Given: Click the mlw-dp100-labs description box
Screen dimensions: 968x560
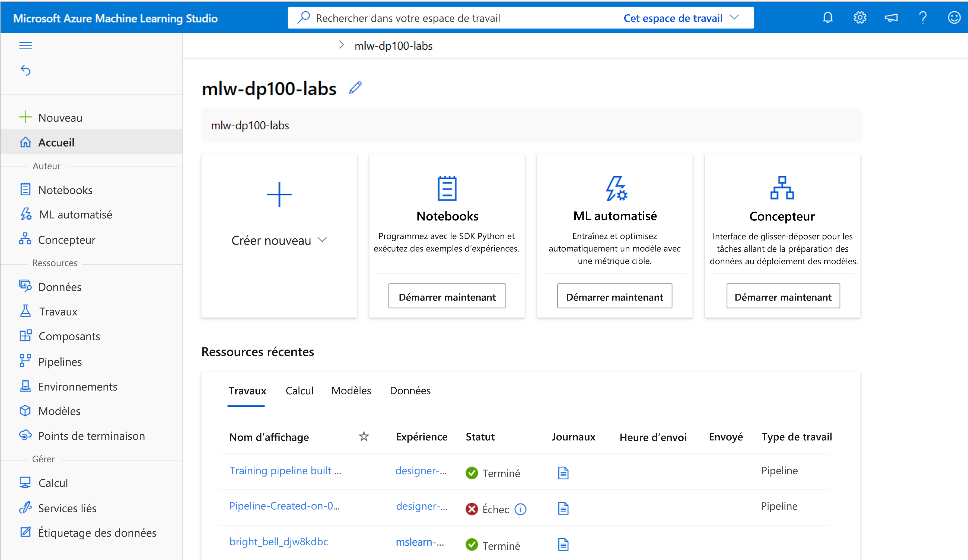Looking at the screenshot, I should coord(532,125).
